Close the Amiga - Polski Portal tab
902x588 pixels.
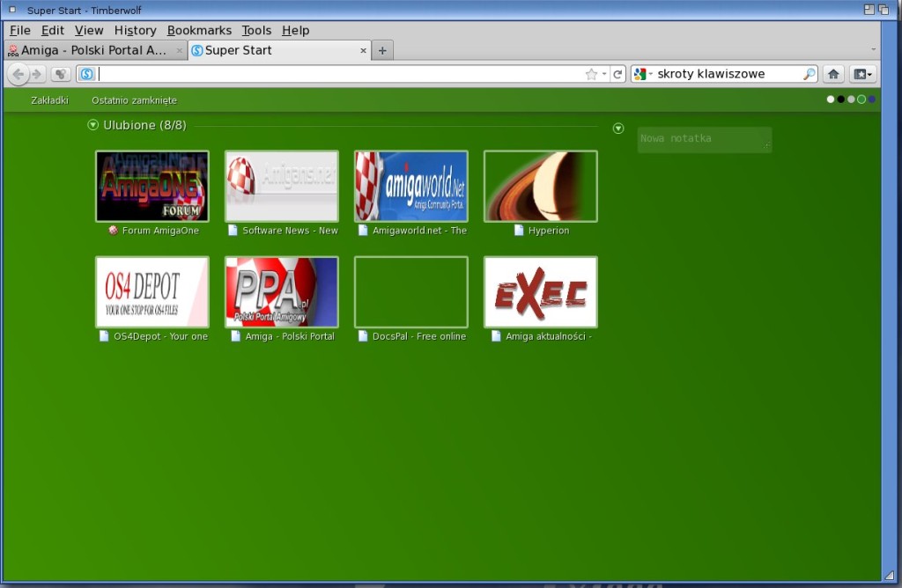179,50
